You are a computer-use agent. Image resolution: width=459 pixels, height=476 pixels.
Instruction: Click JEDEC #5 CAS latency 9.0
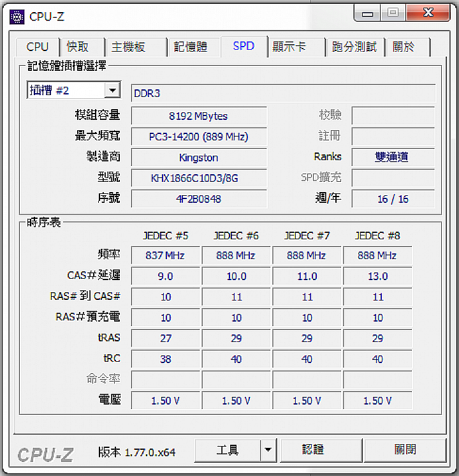[165, 276]
